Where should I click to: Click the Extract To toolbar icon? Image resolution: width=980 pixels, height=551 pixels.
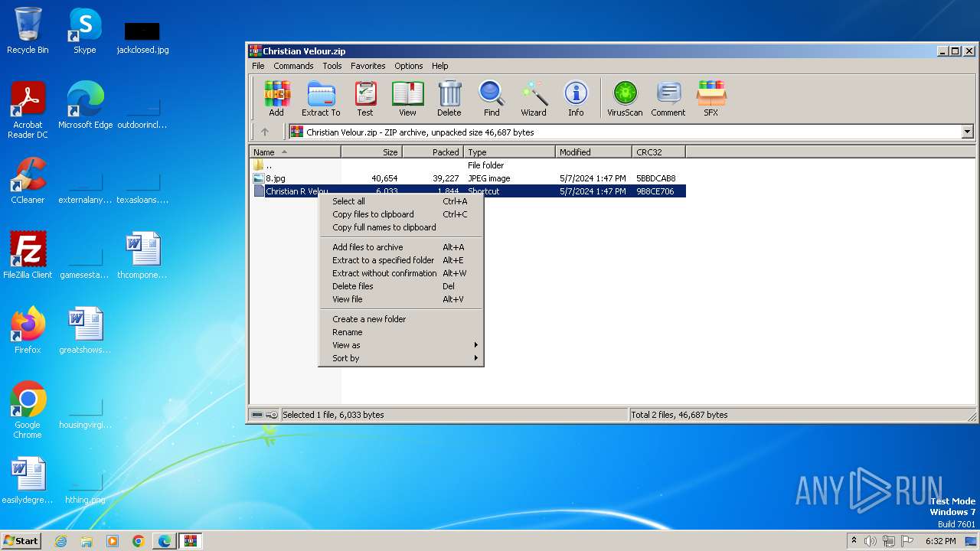(321, 99)
